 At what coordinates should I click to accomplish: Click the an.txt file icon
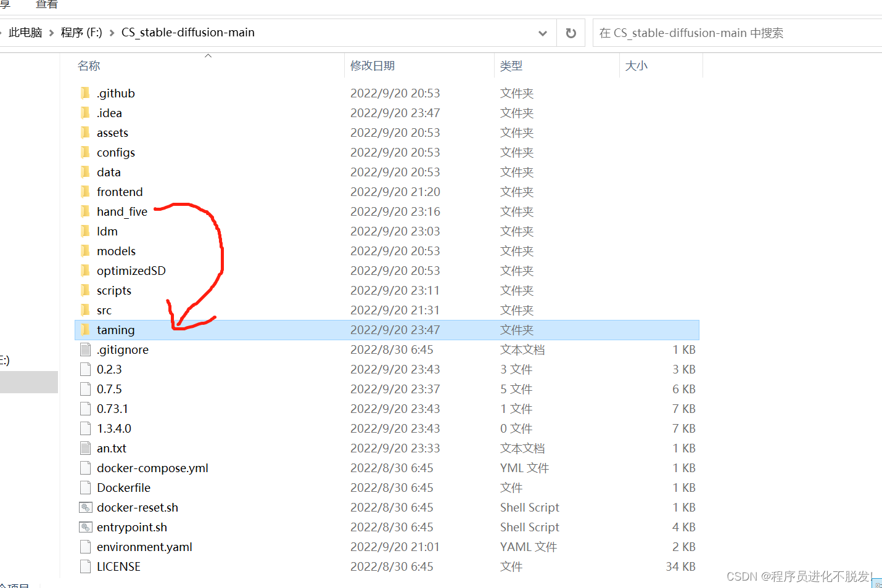pos(85,448)
